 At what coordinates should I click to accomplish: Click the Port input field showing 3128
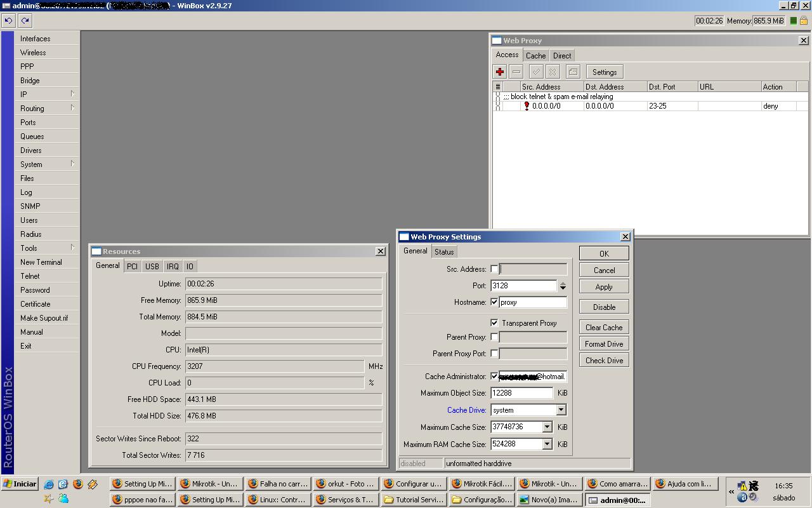click(x=523, y=286)
